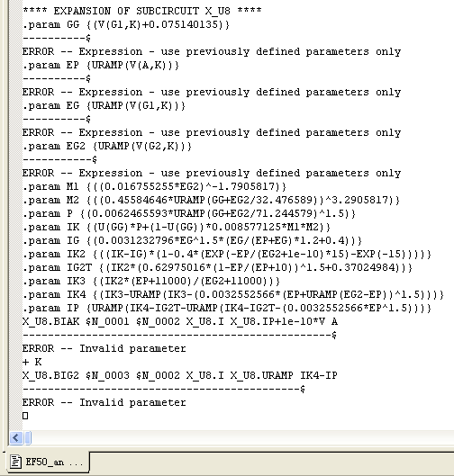Click the .param M2 expression line

[x=211, y=200]
